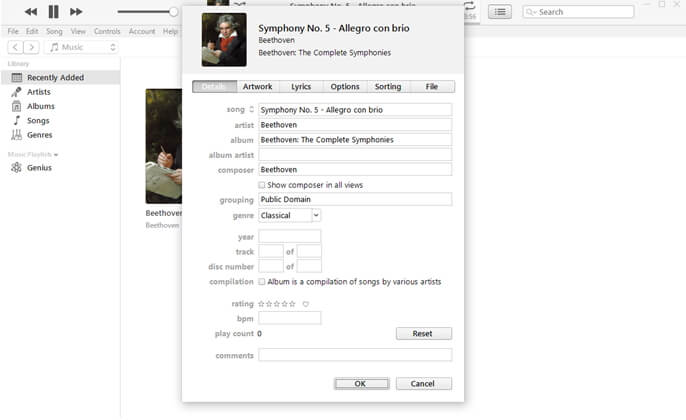The width and height of the screenshot is (686, 420).
Task: Open the Up Next list icon
Action: [500, 12]
